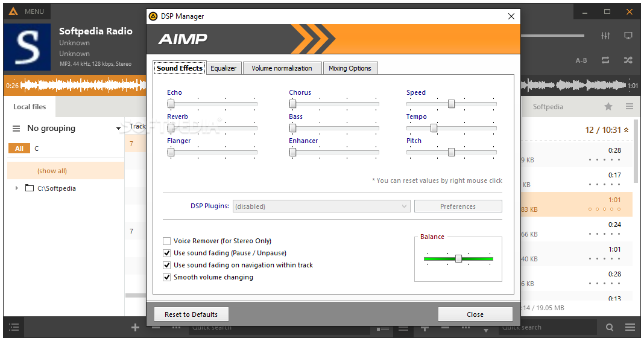Click the green Balance slider
Image resolution: width=644 pixels, height=341 pixels.
coord(458,259)
